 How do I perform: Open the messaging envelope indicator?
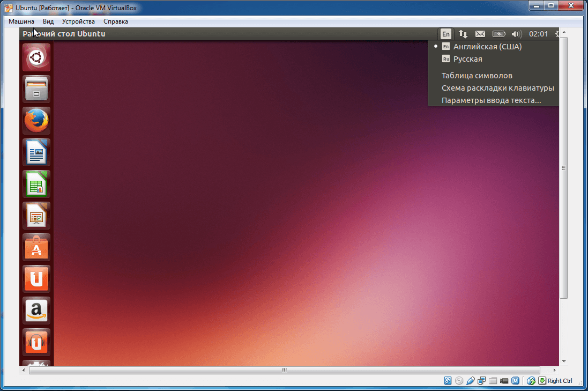pos(480,34)
